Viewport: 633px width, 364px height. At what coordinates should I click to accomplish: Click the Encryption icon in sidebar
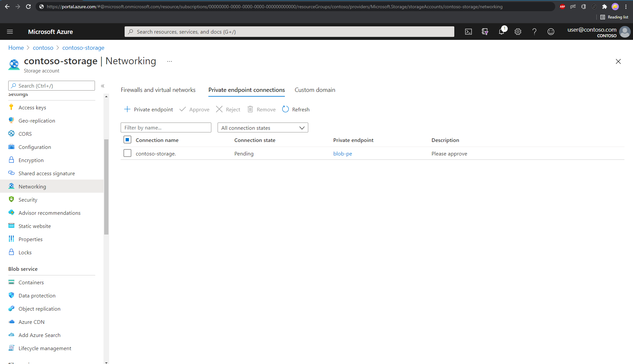pos(12,160)
